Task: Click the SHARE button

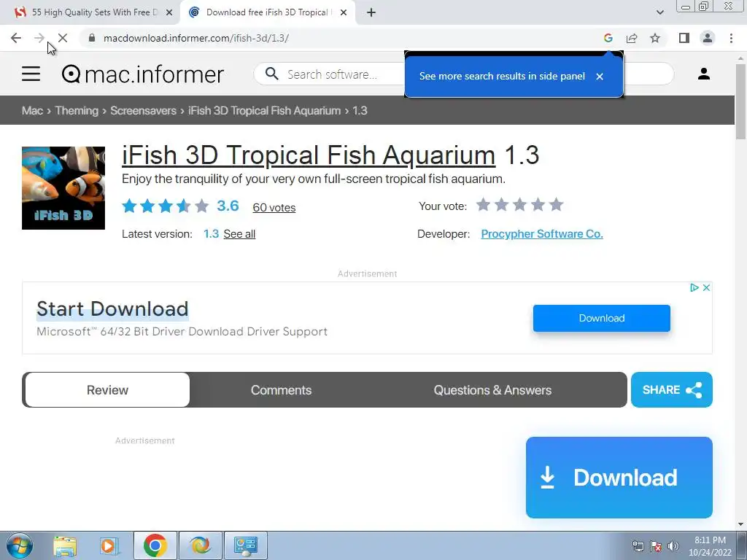Action: point(672,389)
